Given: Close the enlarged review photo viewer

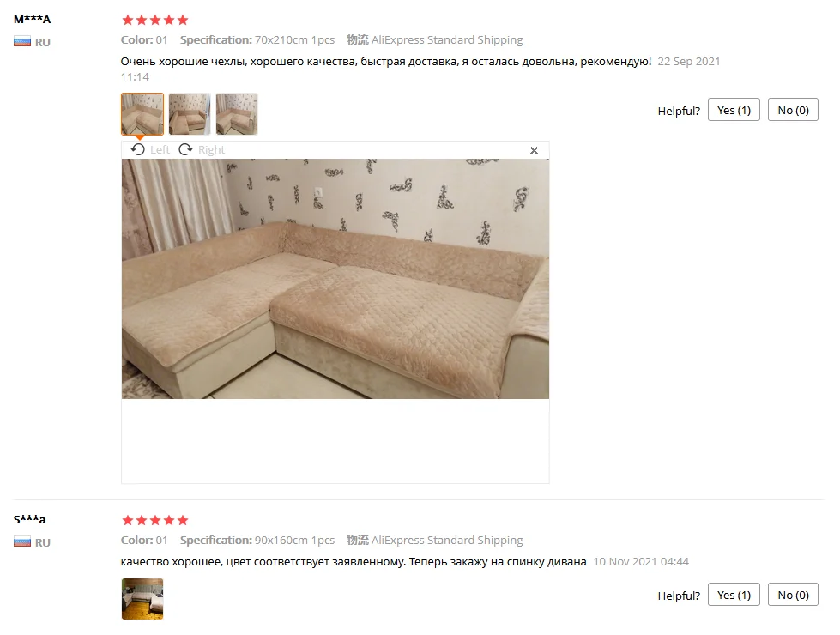Looking at the screenshot, I should (x=534, y=150).
